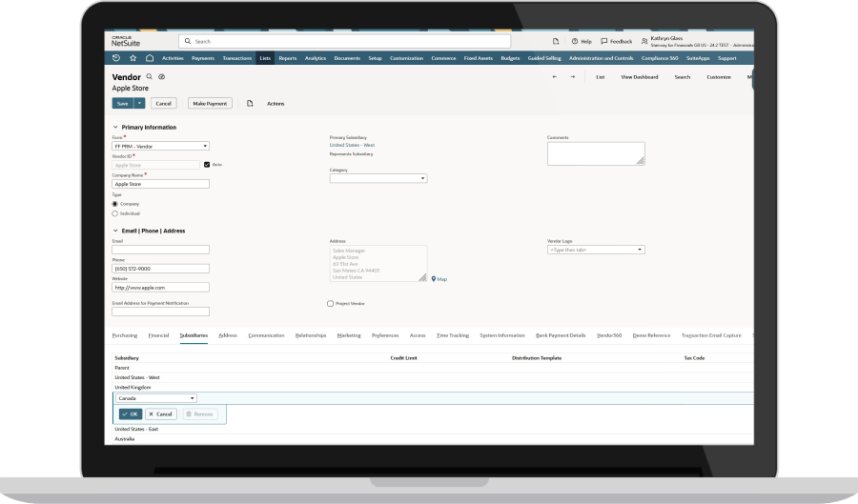Select the United States - East subsidiary row
The image size is (858, 504).
433,429
